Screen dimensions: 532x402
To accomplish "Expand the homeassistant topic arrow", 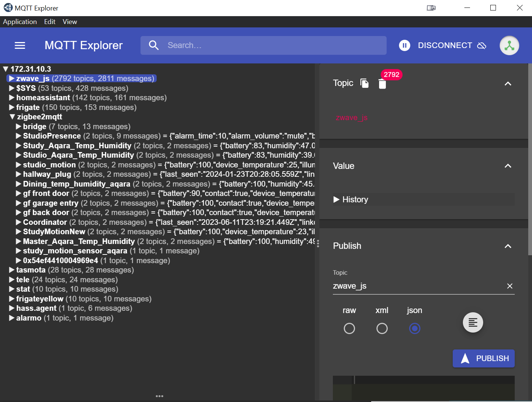I will point(12,98).
